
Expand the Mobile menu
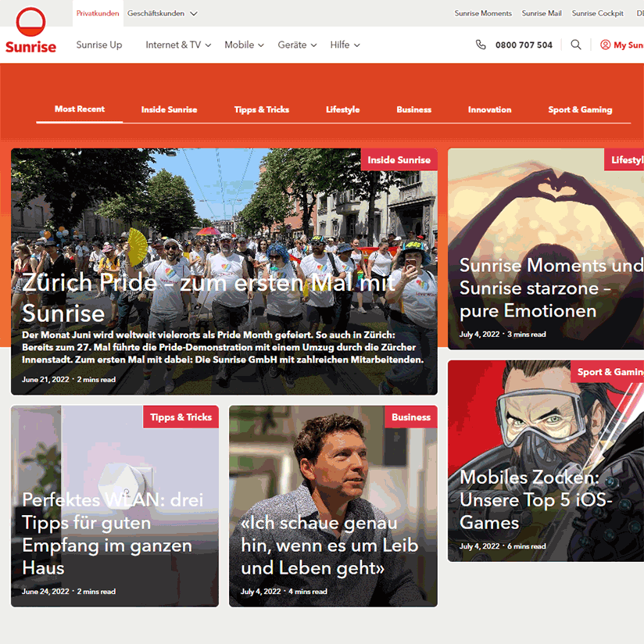coord(244,45)
